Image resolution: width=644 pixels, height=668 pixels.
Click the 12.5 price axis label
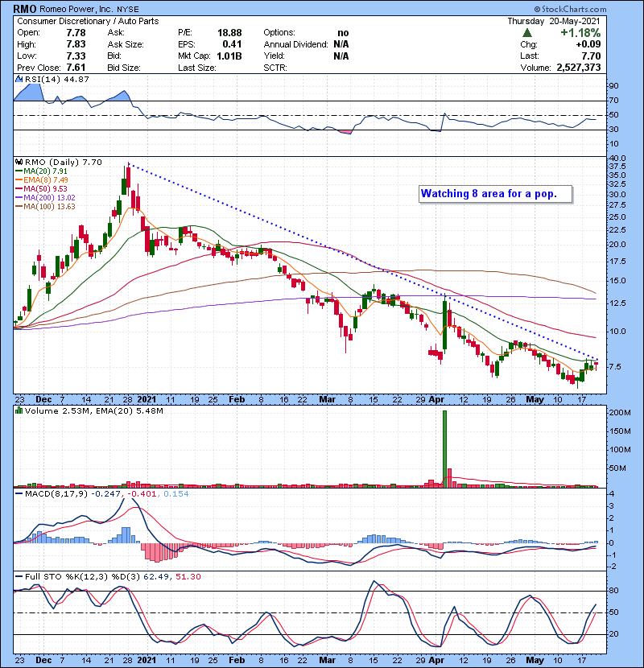tap(617, 303)
